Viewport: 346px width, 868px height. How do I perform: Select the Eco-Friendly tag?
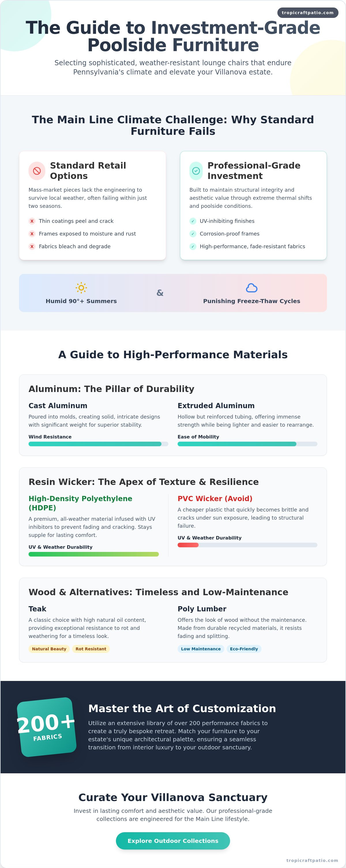pyautogui.click(x=244, y=649)
